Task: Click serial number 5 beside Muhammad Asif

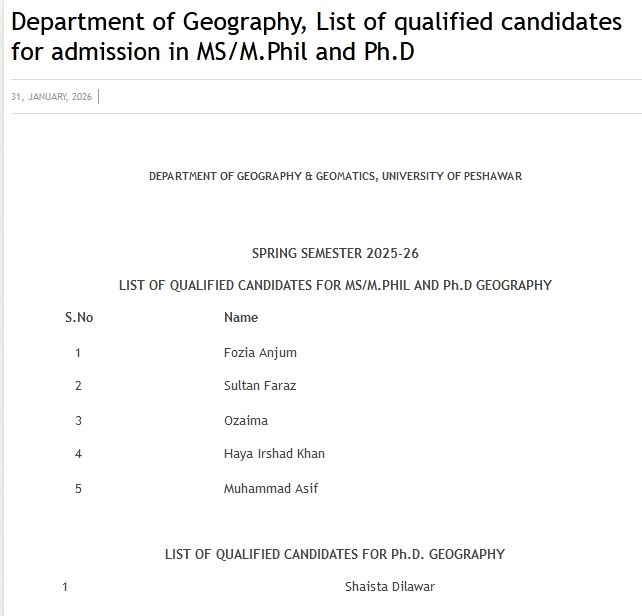Action: (x=78, y=489)
